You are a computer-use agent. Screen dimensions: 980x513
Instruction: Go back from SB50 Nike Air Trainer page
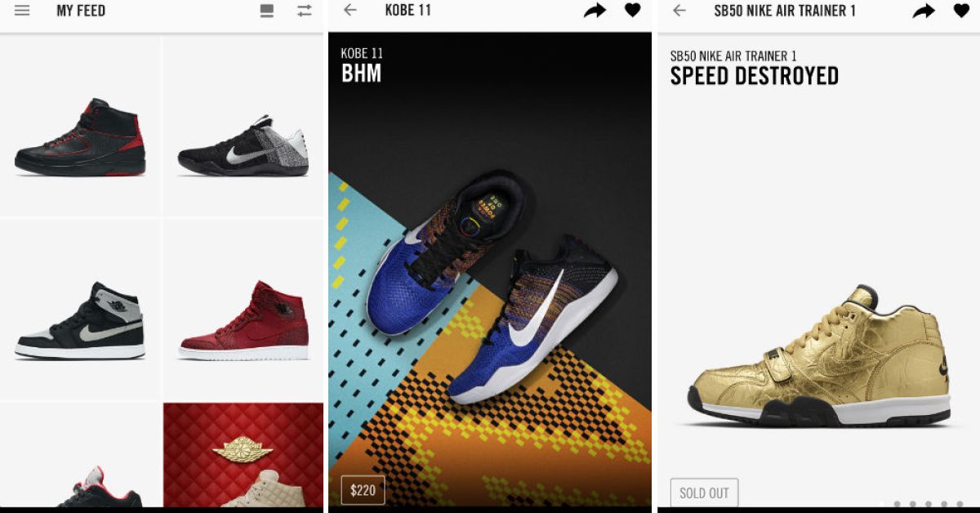[679, 11]
